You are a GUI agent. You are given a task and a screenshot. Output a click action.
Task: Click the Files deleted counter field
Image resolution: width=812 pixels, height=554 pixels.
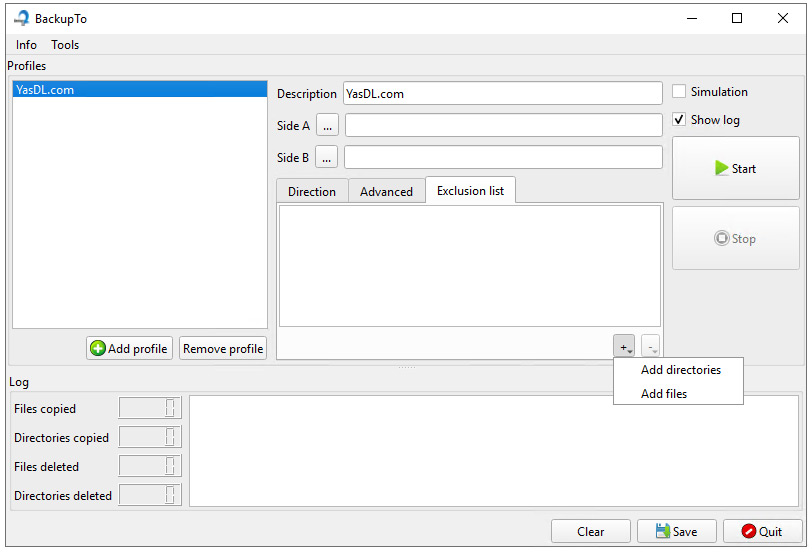pos(150,466)
